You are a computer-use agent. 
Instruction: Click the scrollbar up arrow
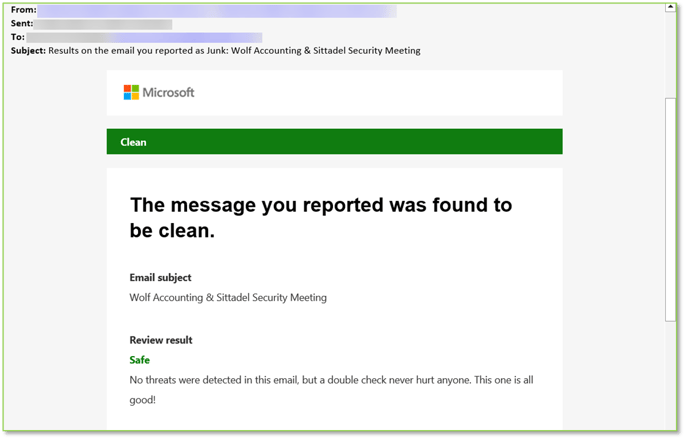point(670,7)
